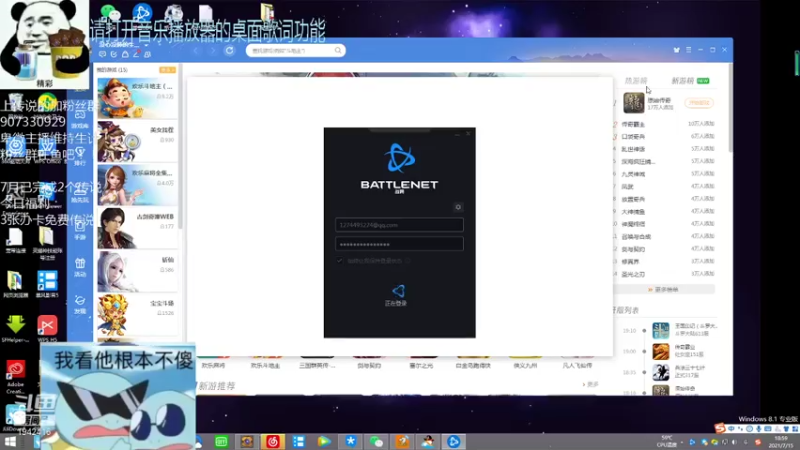
Task: Switch to the 热游榜 tab
Action: 636,81
